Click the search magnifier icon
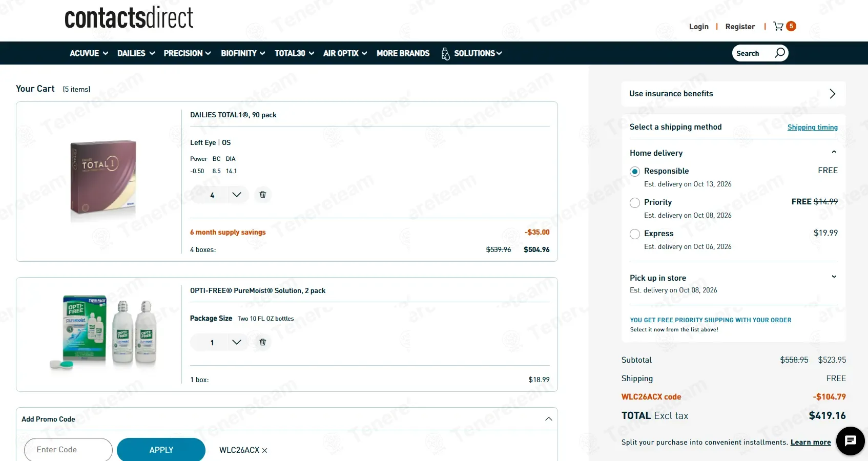 779,53
